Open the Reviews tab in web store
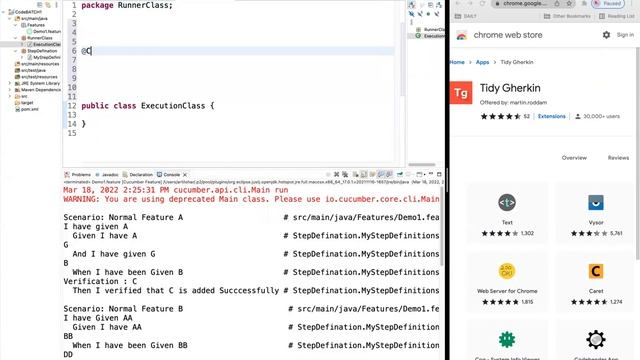 [618, 158]
